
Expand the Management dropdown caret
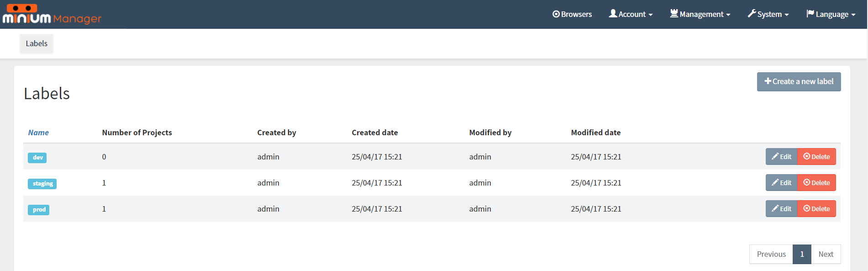pos(728,15)
